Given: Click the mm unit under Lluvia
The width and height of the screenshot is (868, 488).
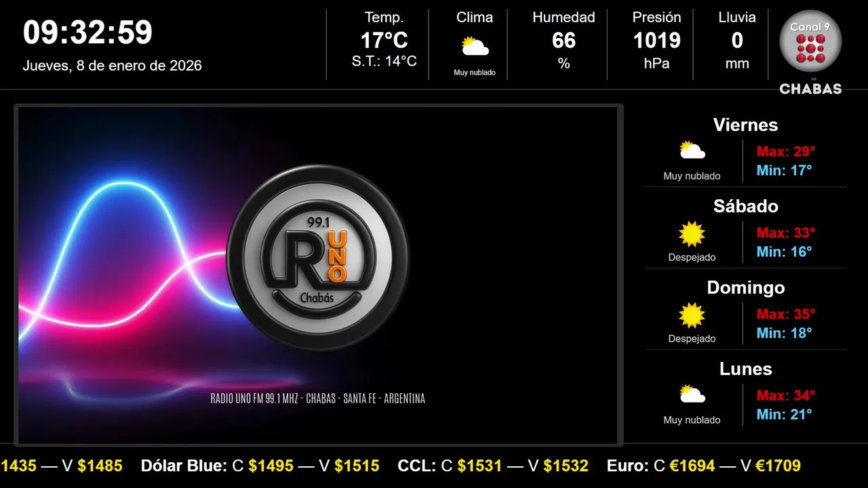Looking at the screenshot, I should [x=737, y=64].
